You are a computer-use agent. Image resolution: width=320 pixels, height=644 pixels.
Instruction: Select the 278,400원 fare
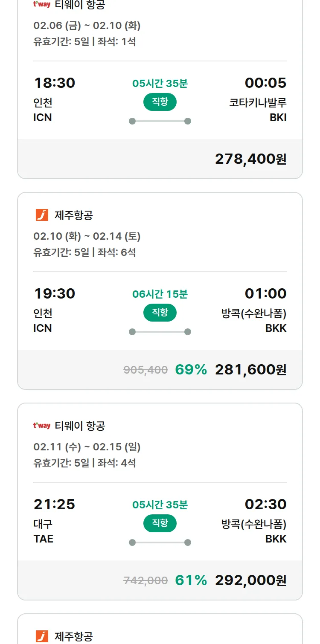(250, 159)
